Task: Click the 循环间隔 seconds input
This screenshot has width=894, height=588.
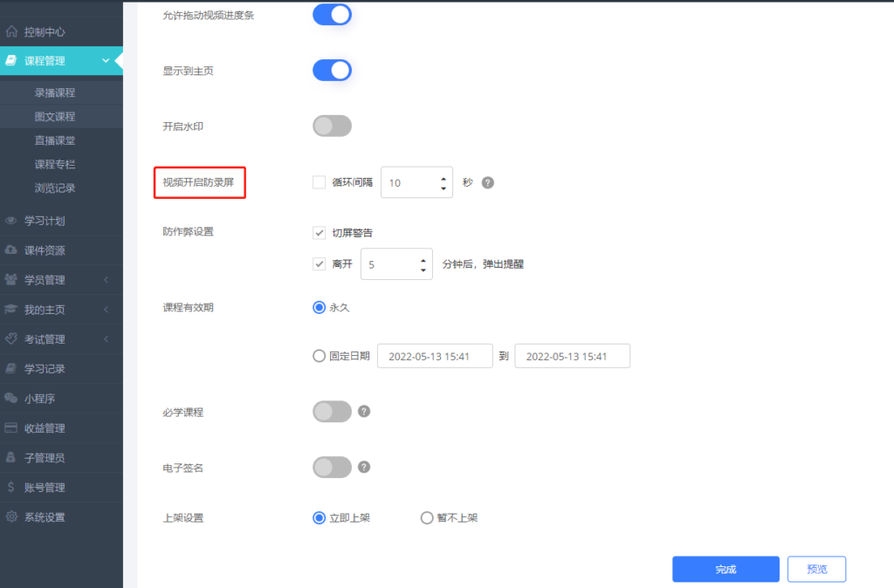Action: pyautogui.click(x=416, y=182)
